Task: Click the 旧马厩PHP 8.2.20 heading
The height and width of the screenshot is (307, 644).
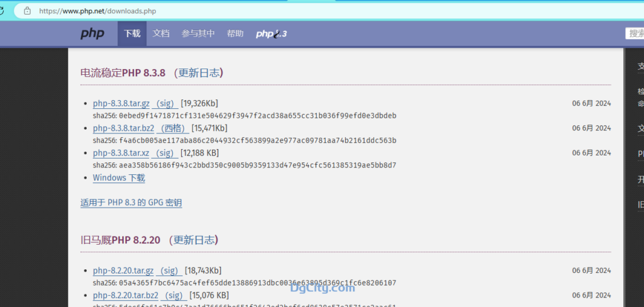Action: pyautogui.click(x=120, y=240)
